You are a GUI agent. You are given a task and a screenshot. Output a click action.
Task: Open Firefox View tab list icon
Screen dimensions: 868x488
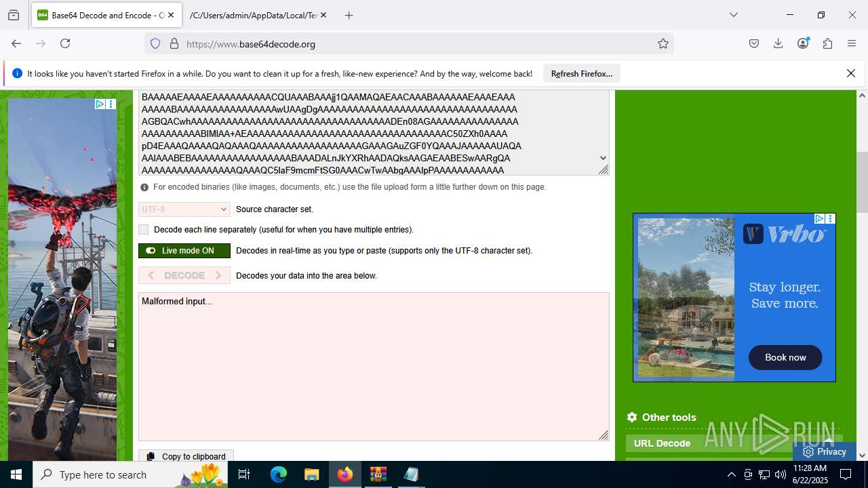click(x=14, y=15)
